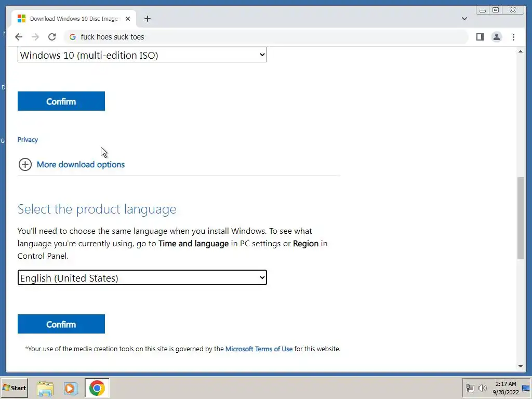Image resolution: width=532 pixels, height=399 pixels.
Task: Click the Confirm button under edition selection
Action: click(61, 101)
